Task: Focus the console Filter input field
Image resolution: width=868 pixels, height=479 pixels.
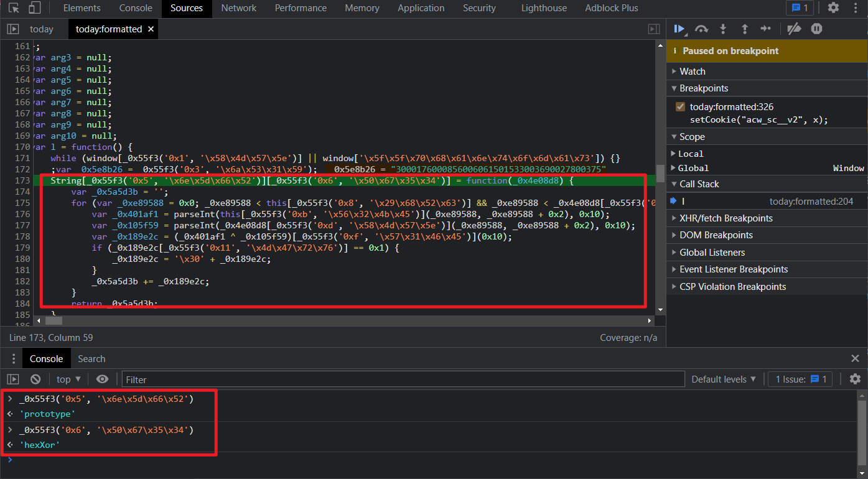Action: (404, 379)
